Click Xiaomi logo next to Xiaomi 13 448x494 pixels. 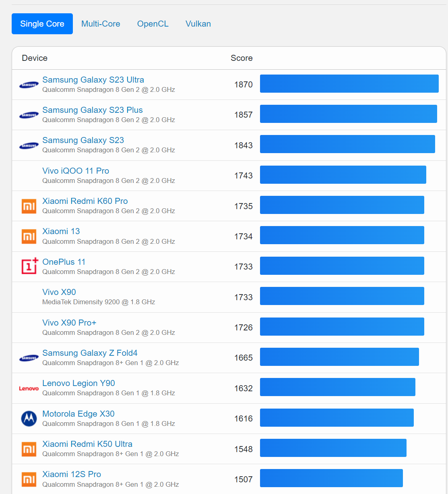pyautogui.click(x=29, y=237)
